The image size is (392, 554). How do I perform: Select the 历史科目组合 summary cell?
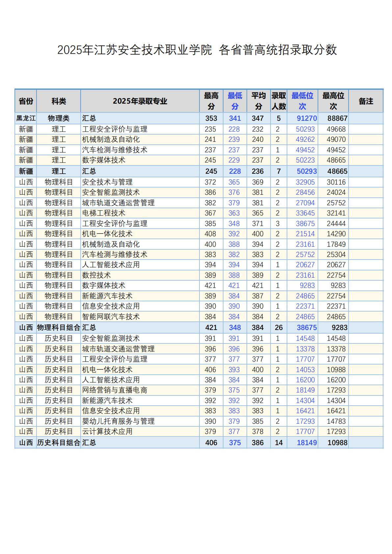(59, 443)
